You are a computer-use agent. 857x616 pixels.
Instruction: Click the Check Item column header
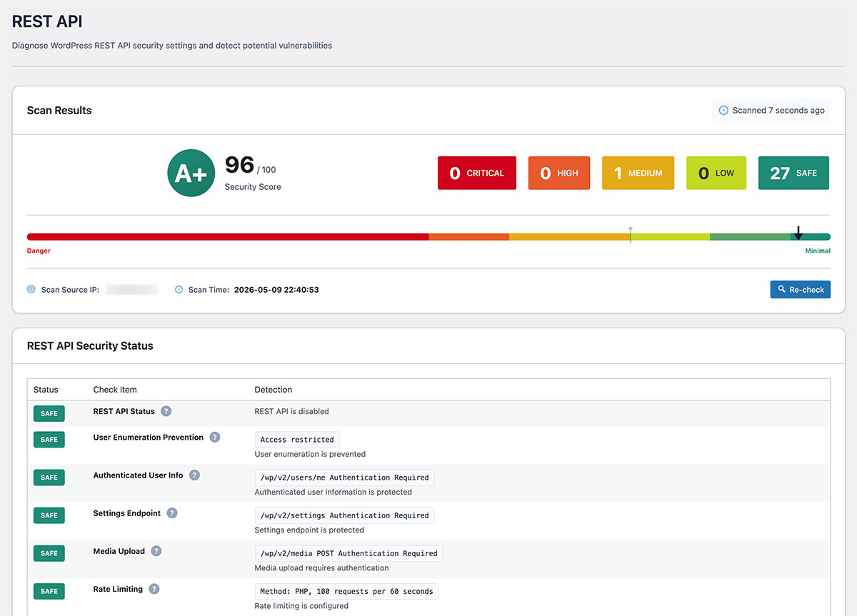click(115, 390)
